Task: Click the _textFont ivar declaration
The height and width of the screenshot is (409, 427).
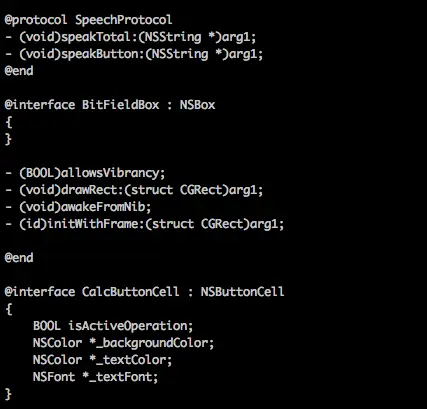Action: click(x=95, y=377)
